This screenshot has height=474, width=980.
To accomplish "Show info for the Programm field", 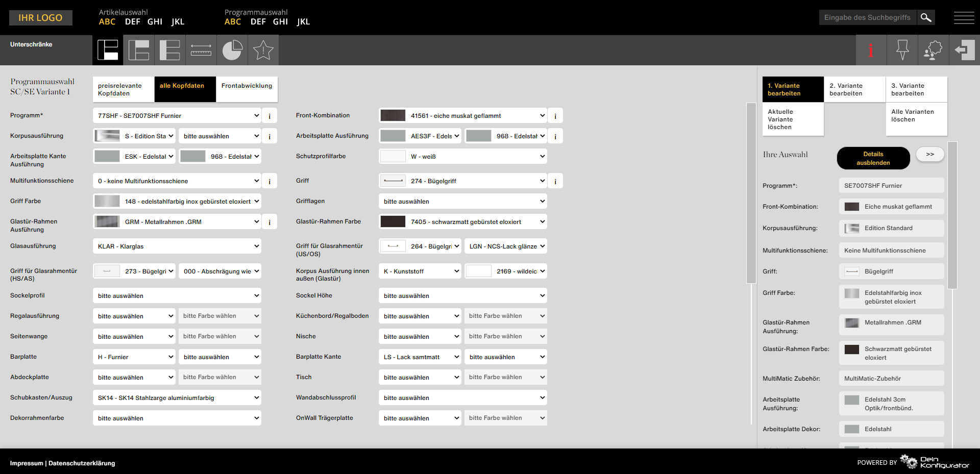I will pyautogui.click(x=269, y=116).
